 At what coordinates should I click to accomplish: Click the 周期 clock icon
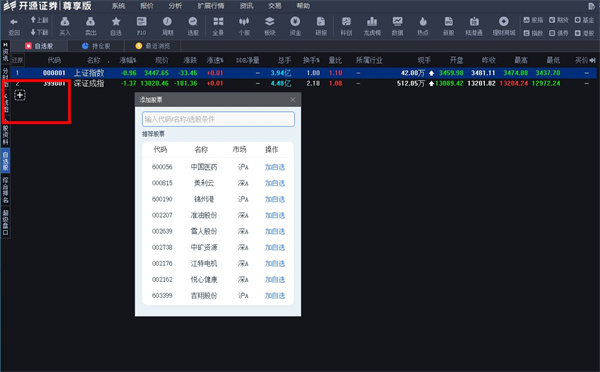167,22
